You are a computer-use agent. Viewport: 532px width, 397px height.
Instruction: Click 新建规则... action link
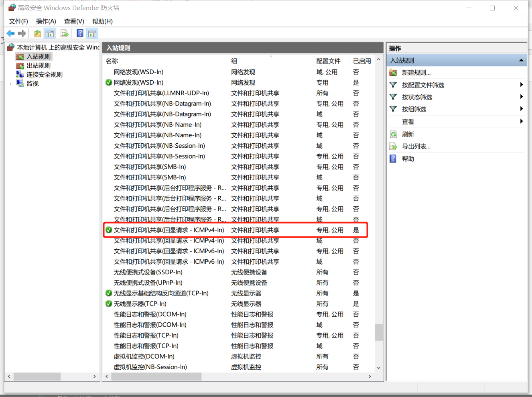[416, 73]
